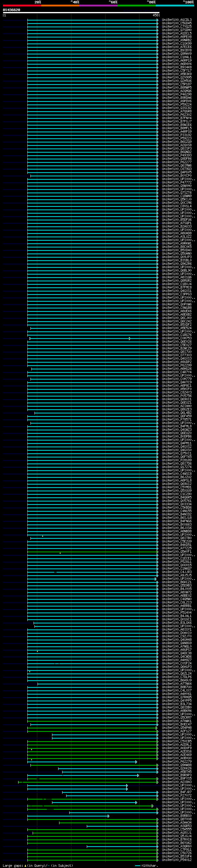This screenshot has height=868, width=197.
Task: Select hit label UniRef100_P47772
Action: point(177,182)
